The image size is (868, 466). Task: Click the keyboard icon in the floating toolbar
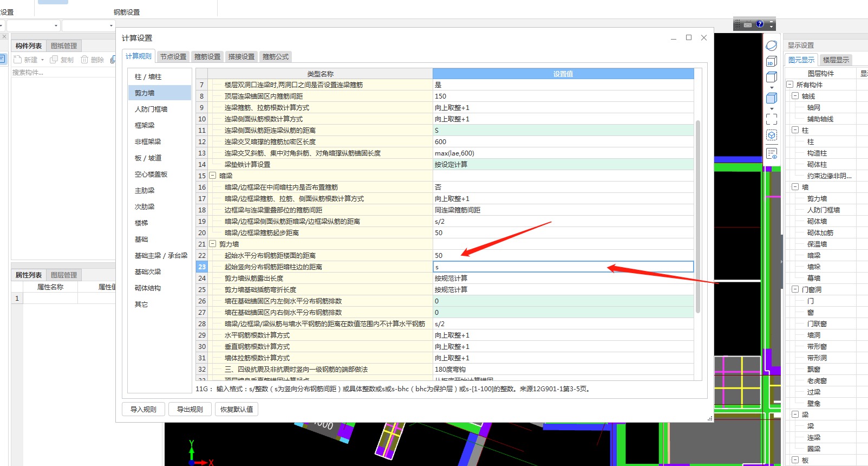pos(748,24)
